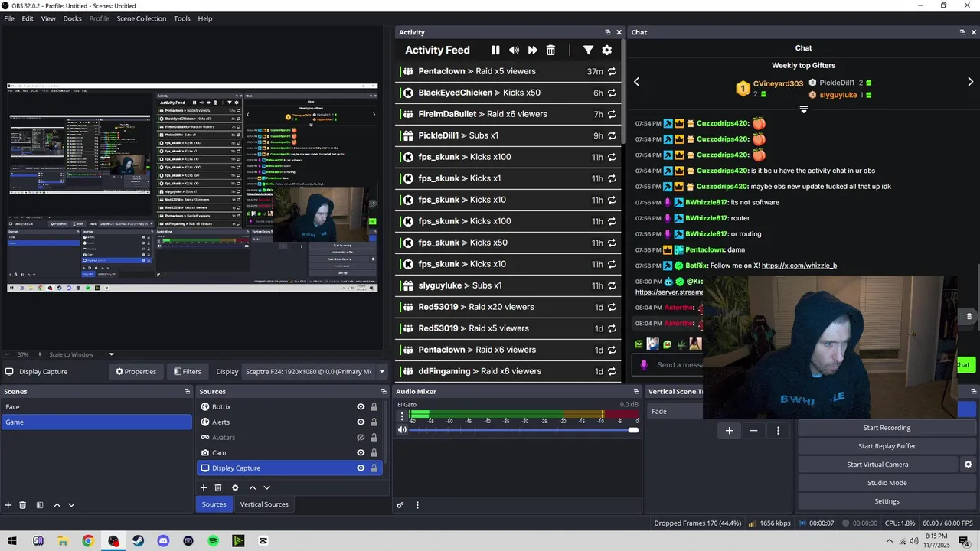Viewport: 980px width, 551px height.
Task: Click Start Virtual Camera button
Action: (x=877, y=465)
